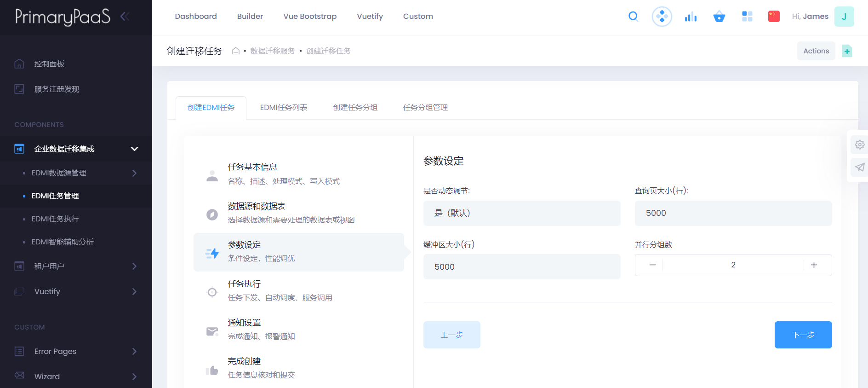This screenshot has height=388, width=868.
Task: Increase 并行分组数 with the plus button
Action: click(x=814, y=265)
